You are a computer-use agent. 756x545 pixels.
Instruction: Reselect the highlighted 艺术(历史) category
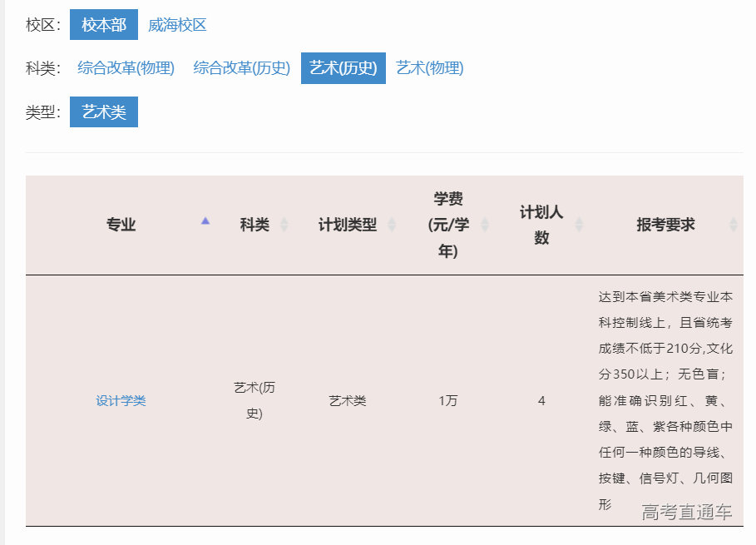click(343, 68)
